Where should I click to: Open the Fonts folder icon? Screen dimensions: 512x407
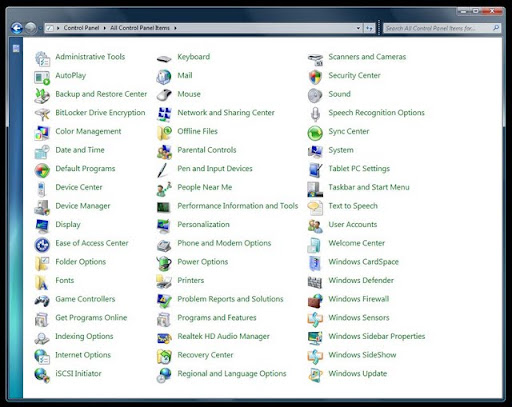[42, 282]
